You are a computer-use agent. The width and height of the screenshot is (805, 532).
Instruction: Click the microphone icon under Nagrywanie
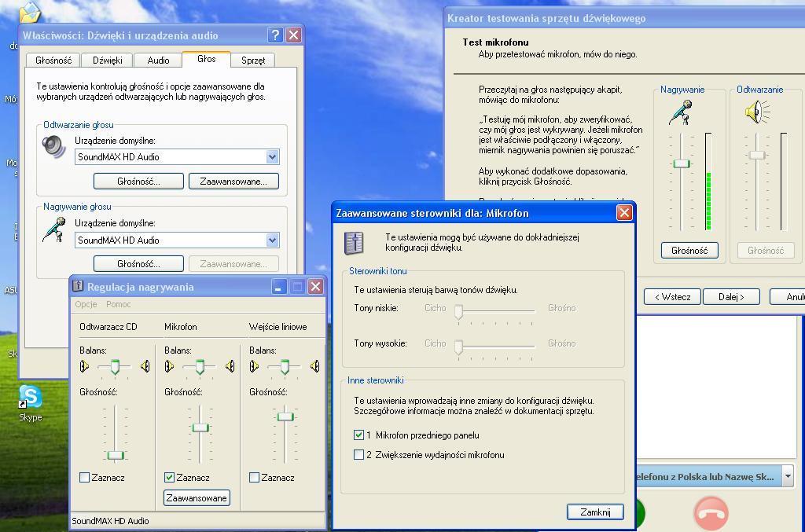click(681, 112)
